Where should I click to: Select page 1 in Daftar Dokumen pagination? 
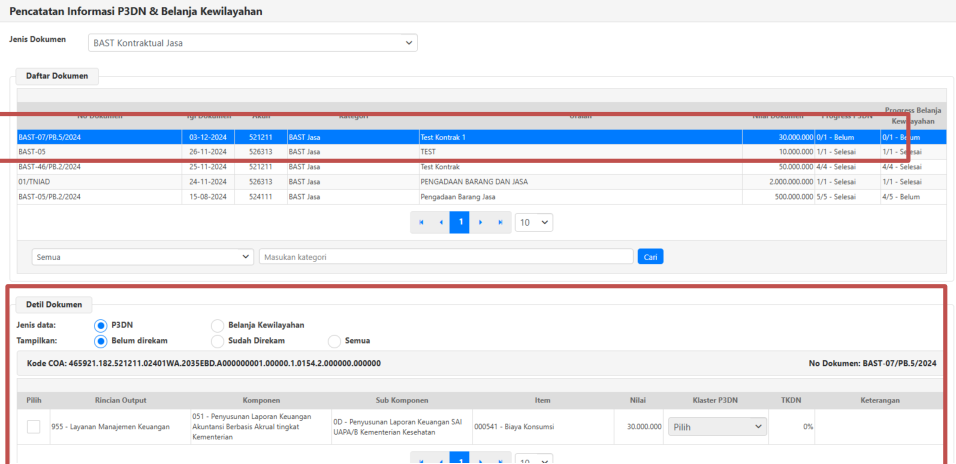(x=459, y=222)
